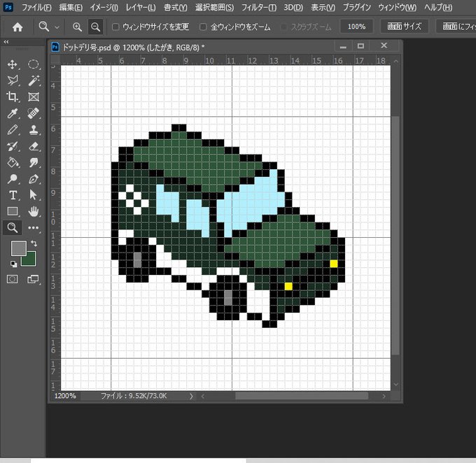Click the ファイル：9.52K/73.0K status text
Viewport: 476px width, 463px height.
click(134, 396)
